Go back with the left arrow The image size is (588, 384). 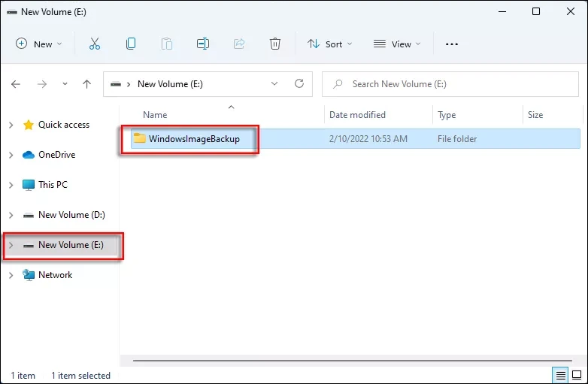click(16, 84)
